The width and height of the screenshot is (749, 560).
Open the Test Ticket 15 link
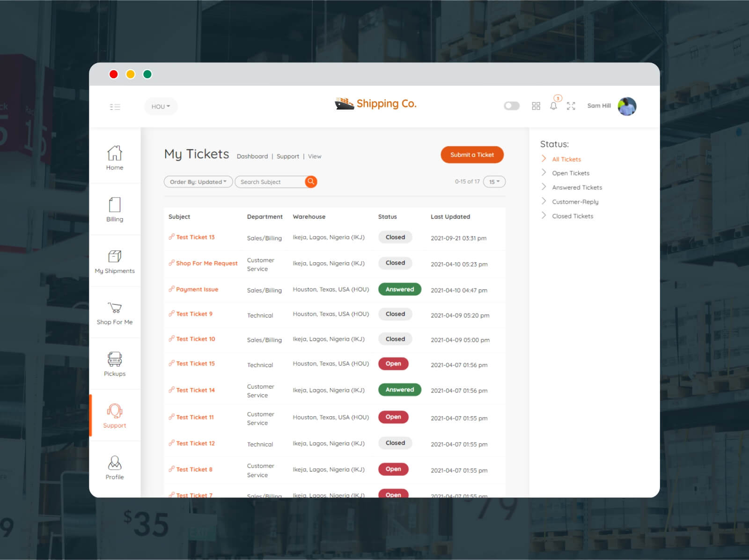(196, 364)
